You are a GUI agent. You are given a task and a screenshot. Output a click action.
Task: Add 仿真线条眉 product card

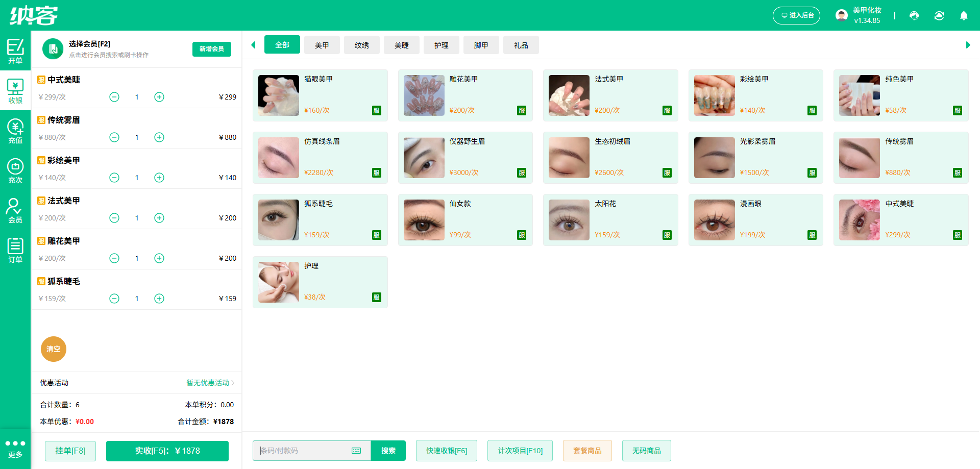pyautogui.click(x=320, y=158)
